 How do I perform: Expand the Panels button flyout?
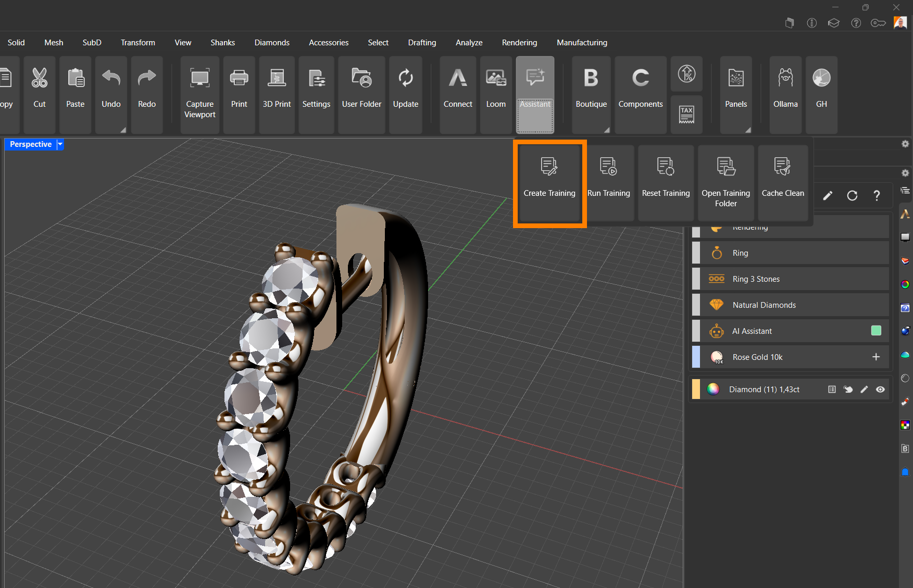pyautogui.click(x=748, y=130)
